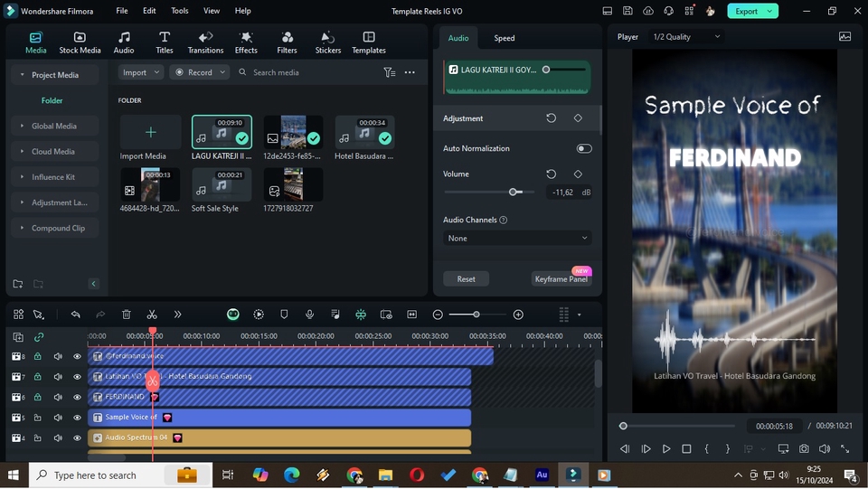The width and height of the screenshot is (868, 489).
Task: Reset the Adjustment section
Action: tap(551, 118)
